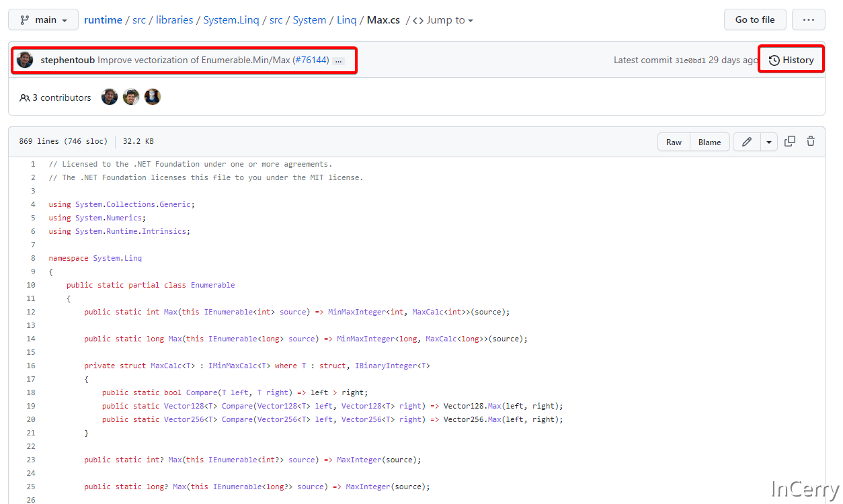Open the Blame view

(709, 142)
